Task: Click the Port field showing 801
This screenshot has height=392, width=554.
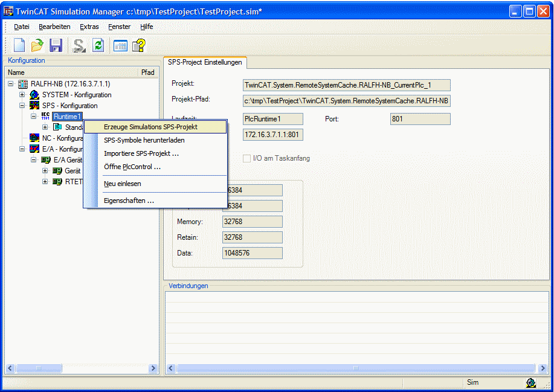Action: click(x=420, y=119)
